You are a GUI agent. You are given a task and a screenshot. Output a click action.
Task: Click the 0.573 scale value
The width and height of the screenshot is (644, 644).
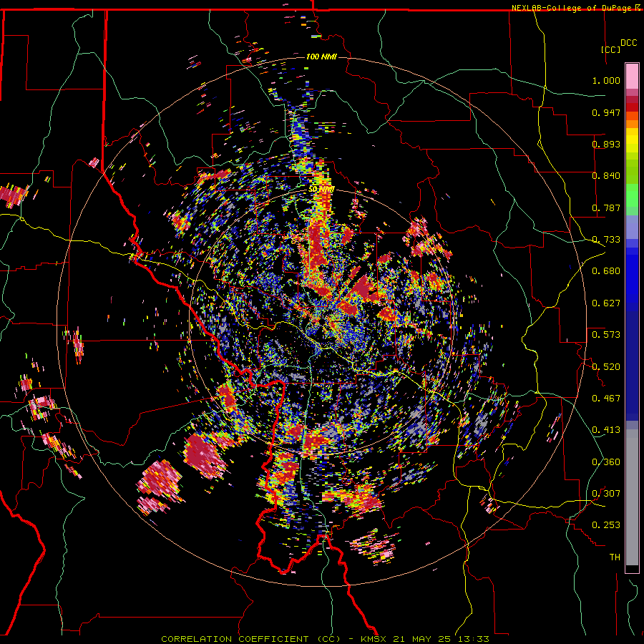[x=606, y=335]
